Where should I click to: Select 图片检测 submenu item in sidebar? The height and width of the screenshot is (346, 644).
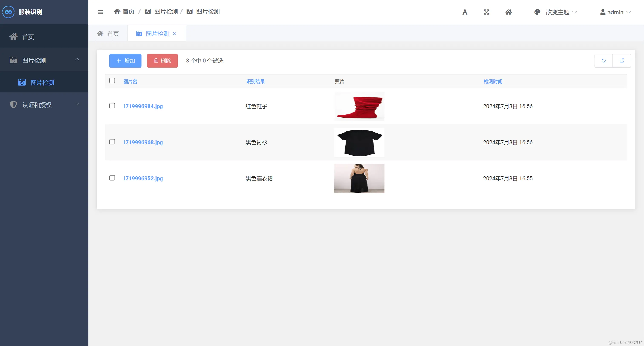click(x=42, y=83)
